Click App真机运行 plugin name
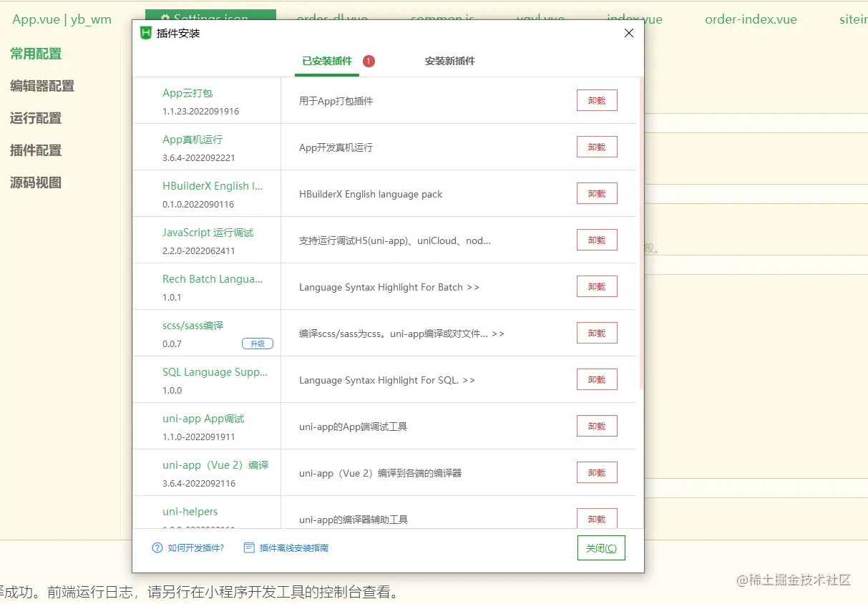Image resolution: width=868 pixels, height=604 pixels. point(192,140)
